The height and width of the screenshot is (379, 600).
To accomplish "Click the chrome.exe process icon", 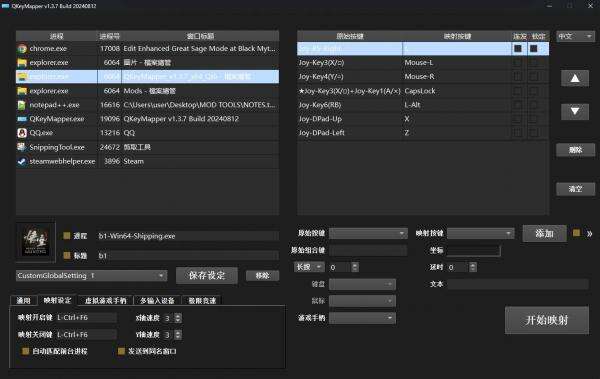I will [22, 49].
